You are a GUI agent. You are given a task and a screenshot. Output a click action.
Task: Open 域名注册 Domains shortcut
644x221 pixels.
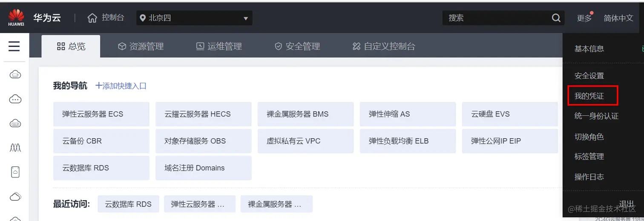tap(204, 168)
